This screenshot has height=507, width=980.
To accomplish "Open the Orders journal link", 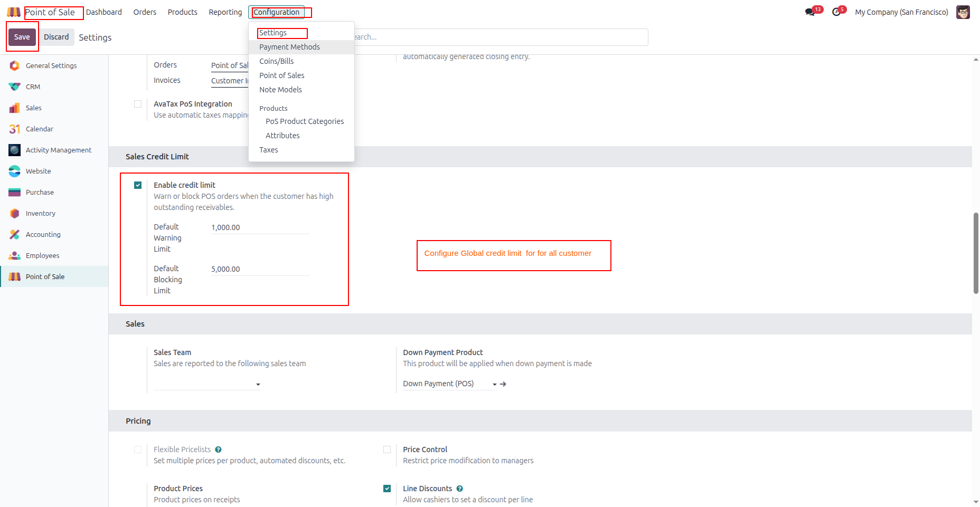I will [230, 65].
